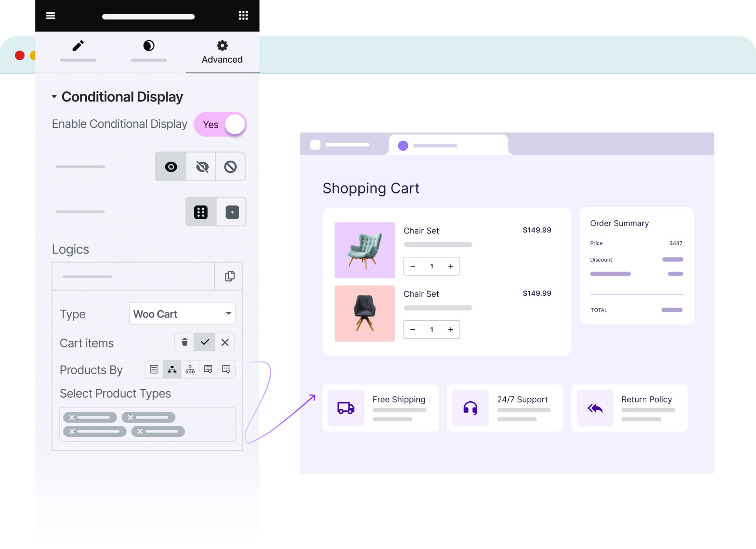Viewport: 756px width, 549px height.
Task: Collapse the Conditional Display section
Action: pos(55,96)
